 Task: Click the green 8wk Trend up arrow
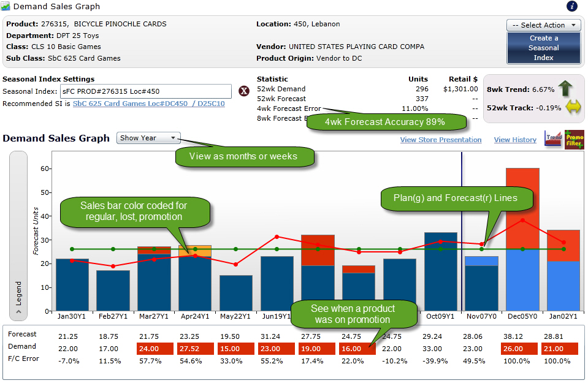[x=565, y=89]
